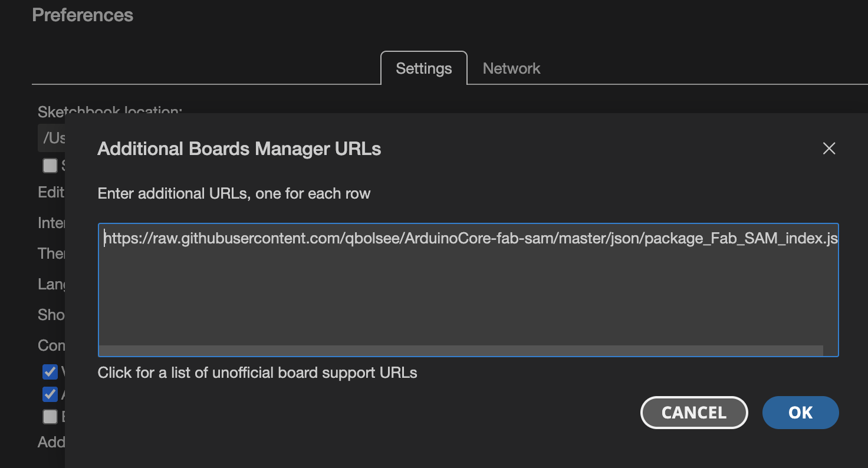This screenshot has width=868, height=468.
Task: Select the package_Fab_SAM_index URL text
Action: point(469,238)
